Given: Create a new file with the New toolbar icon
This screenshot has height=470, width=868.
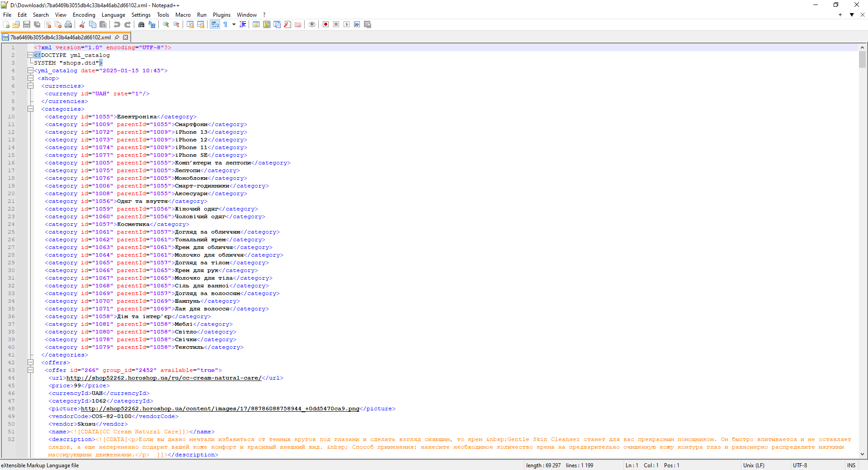Looking at the screenshot, I should click(6, 24).
